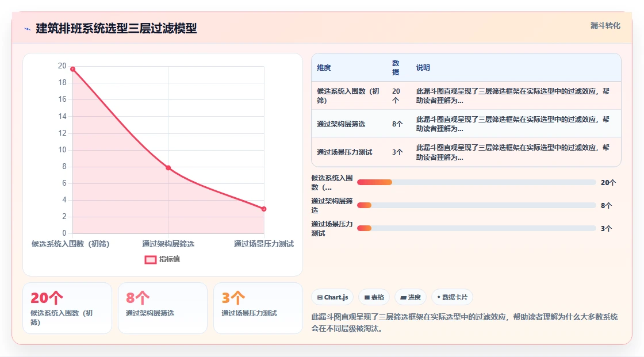The height and width of the screenshot is (357, 644).
Task: Click the title 建筑排班系统选型三层过滤模型
Action: (x=116, y=28)
